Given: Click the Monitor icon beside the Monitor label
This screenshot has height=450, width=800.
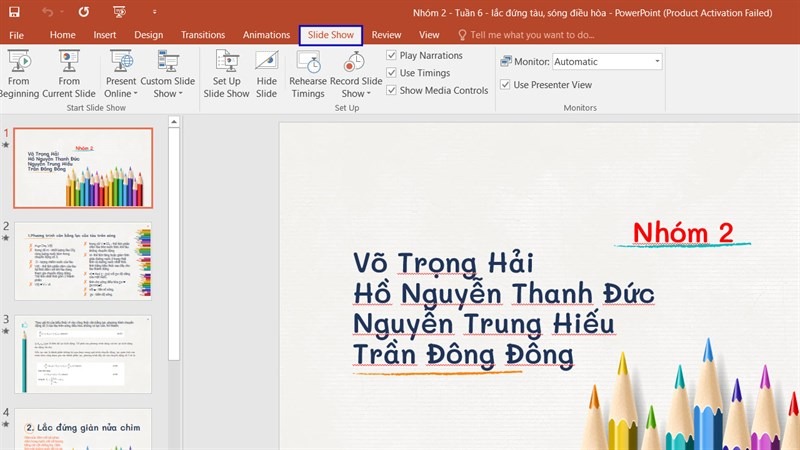Looking at the screenshot, I should tap(506, 61).
